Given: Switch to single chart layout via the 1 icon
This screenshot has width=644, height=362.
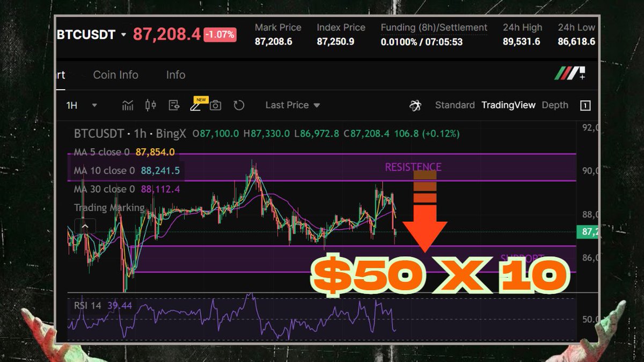Looking at the screenshot, I should tap(584, 105).
